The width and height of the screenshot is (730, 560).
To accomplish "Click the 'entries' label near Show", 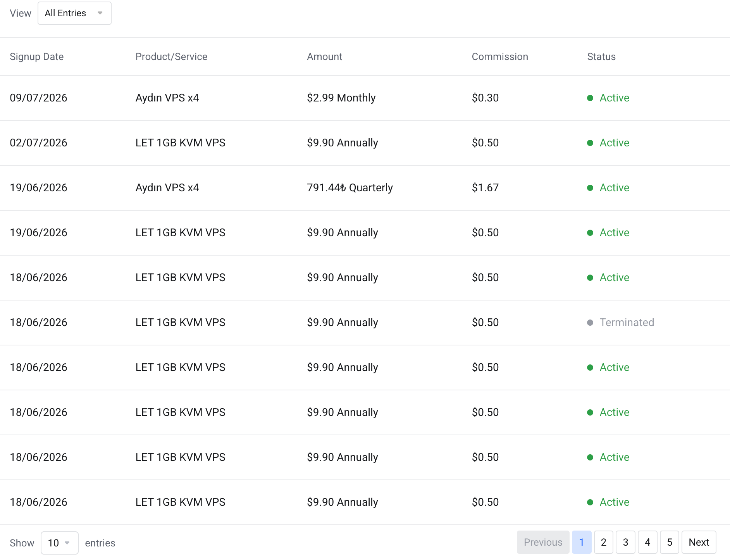I will [100, 543].
